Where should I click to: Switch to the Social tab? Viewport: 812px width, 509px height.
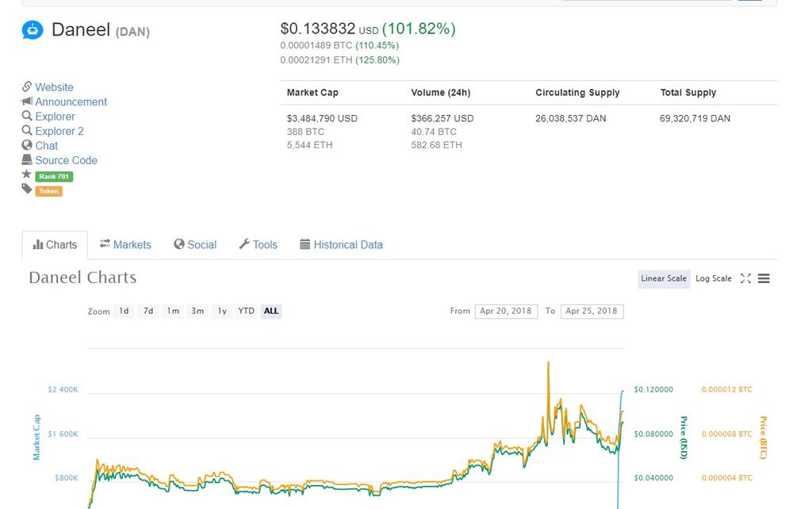[x=195, y=245]
